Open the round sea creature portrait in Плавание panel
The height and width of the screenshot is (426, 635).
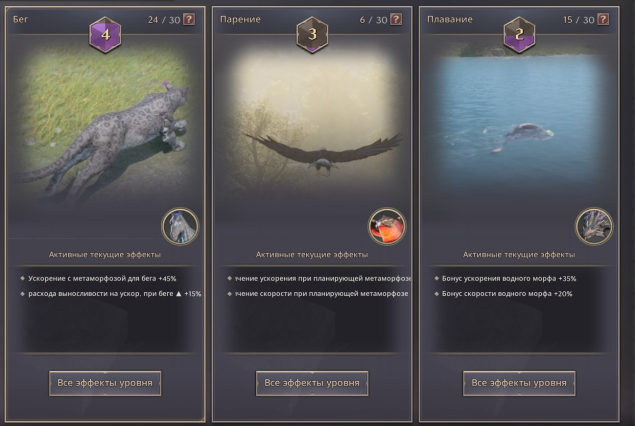click(594, 226)
